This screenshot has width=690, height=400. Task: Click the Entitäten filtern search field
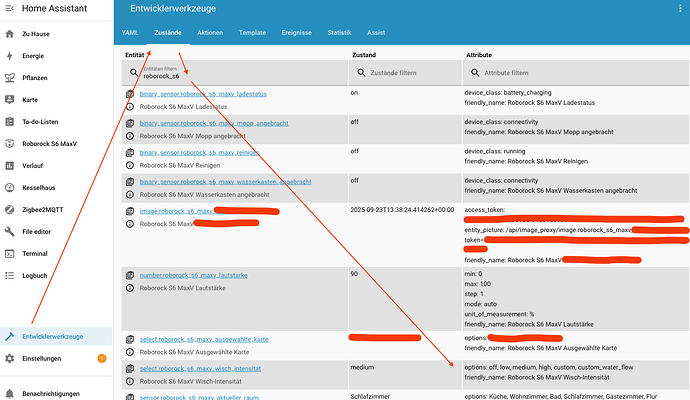point(235,74)
